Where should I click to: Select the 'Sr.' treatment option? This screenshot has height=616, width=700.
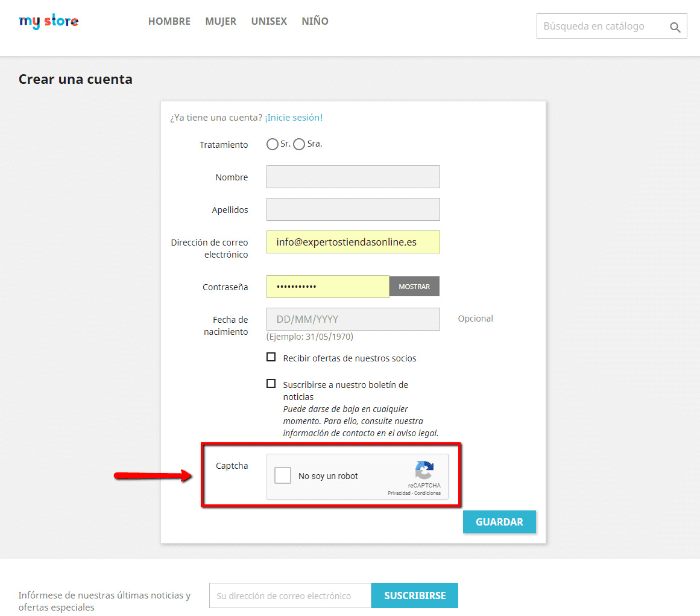click(x=273, y=144)
